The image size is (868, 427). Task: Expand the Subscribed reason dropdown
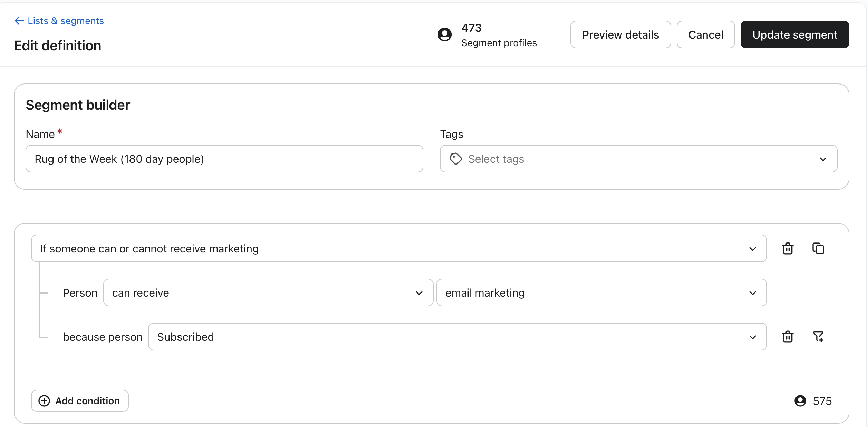coord(457,337)
